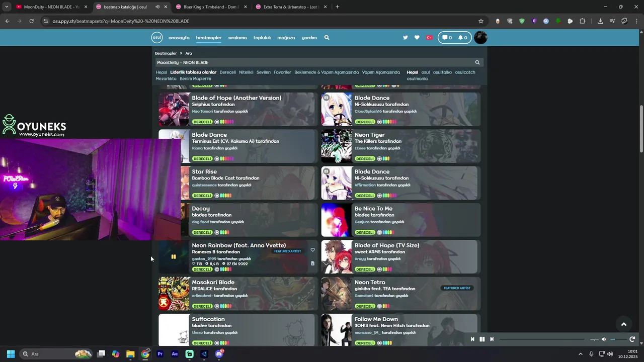The width and height of the screenshot is (644, 362).
Task: Click the purple E extension icon
Action: tap(534, 21)
